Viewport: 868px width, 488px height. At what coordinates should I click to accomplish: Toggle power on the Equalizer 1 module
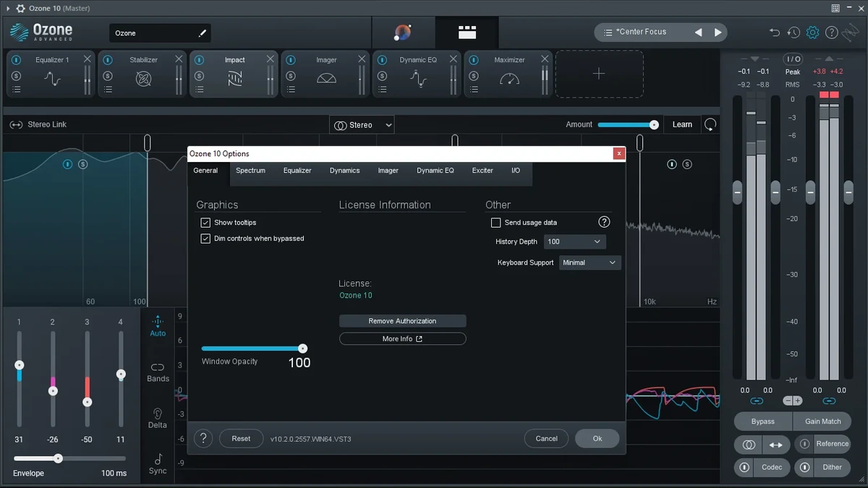click(17, 60)
